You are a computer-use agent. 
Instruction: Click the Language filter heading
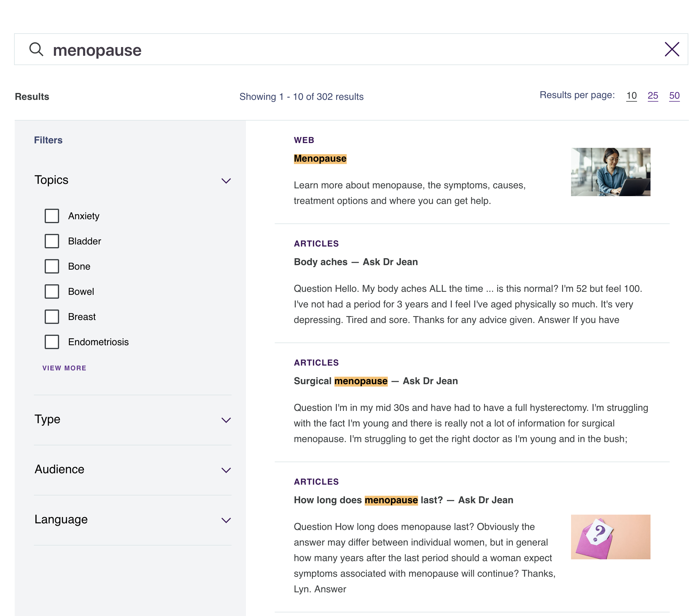(x=61, y=519)
